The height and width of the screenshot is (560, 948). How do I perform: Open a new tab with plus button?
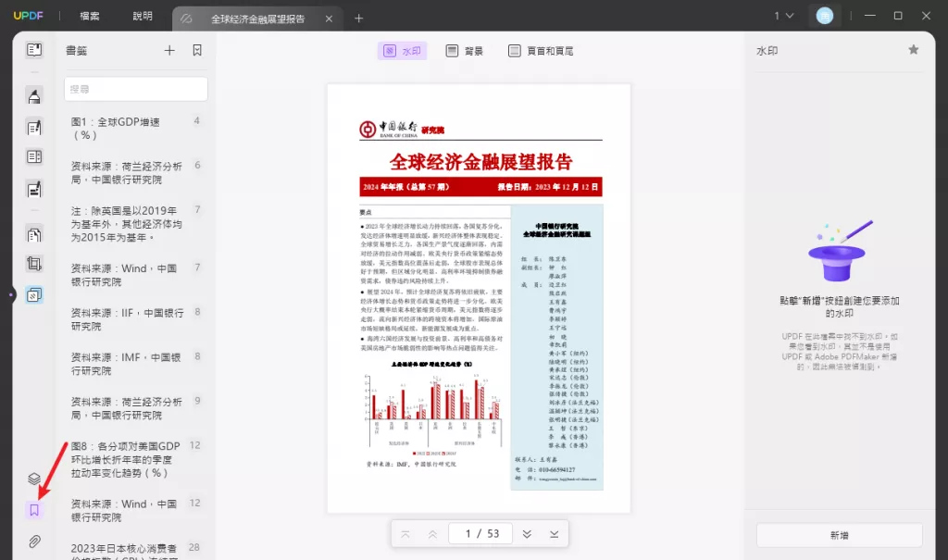[358, 19]
